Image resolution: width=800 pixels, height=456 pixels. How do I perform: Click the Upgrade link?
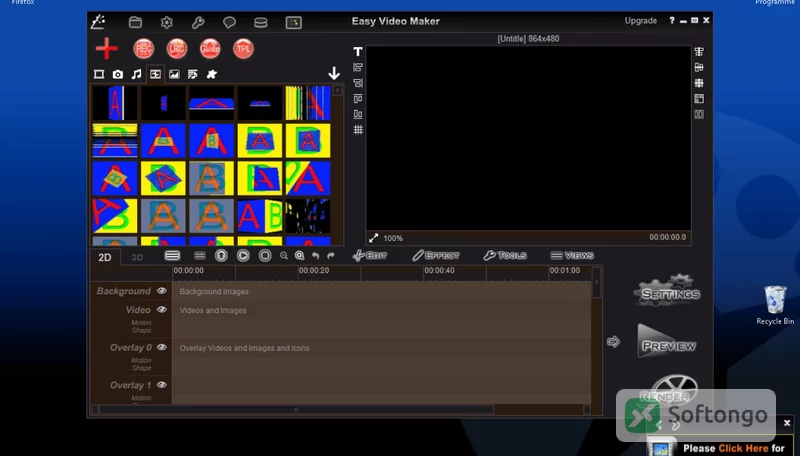641,21
